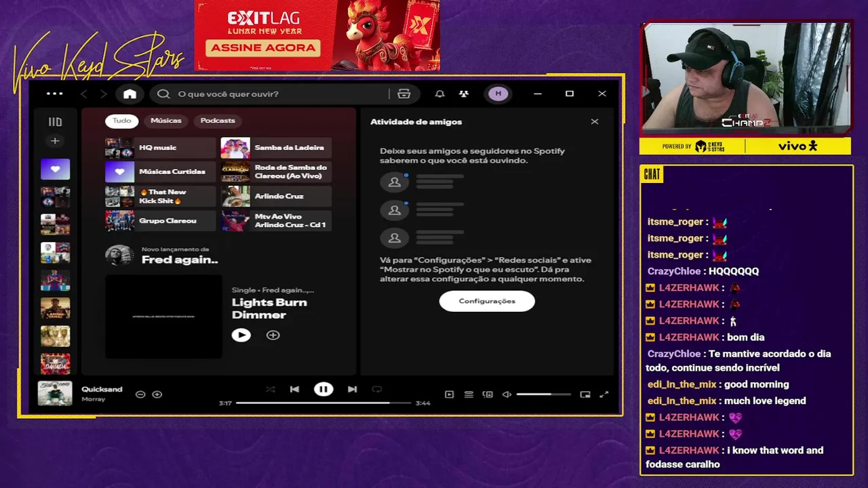This screenshot has width=868, height=488.
Task: Click the Configurações button
Action: 487,301
